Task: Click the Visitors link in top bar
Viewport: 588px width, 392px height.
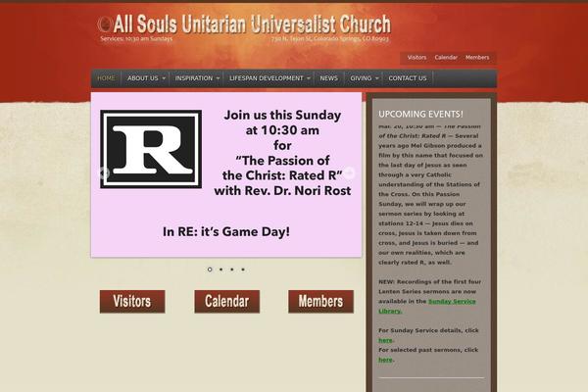Action: click(417, 58)
